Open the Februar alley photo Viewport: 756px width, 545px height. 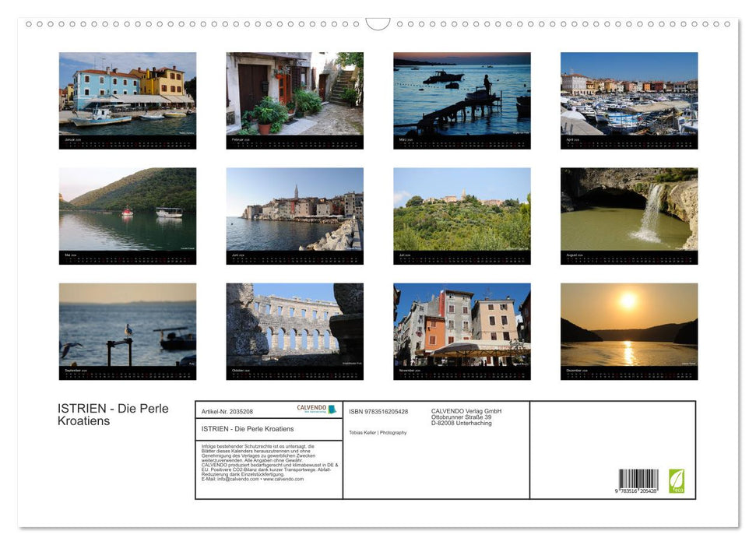(294, 93)
